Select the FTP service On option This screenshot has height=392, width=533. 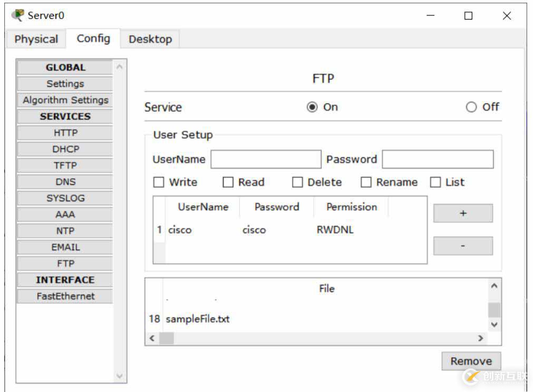(313, 107)
